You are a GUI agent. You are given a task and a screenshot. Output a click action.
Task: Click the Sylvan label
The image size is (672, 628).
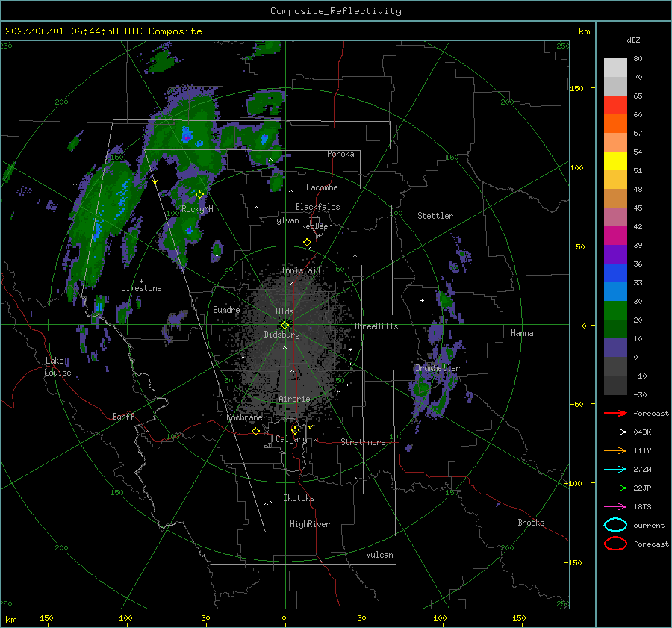285,220
